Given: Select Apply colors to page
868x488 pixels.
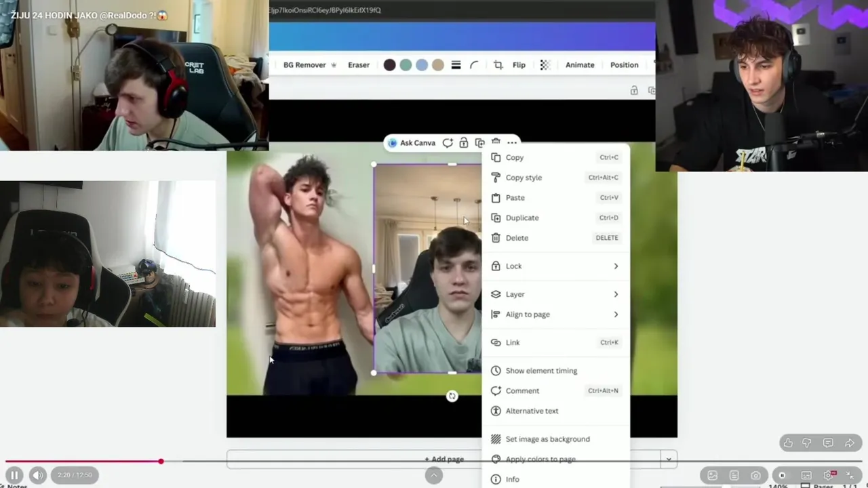Looking at the screenshot, I should pyautogui.click(x=556, y=459).
